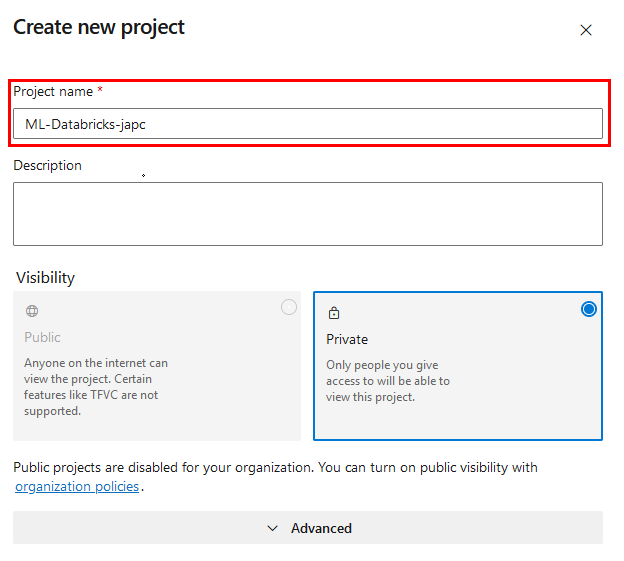Click the red required asterisk

(x=100, y=91)
